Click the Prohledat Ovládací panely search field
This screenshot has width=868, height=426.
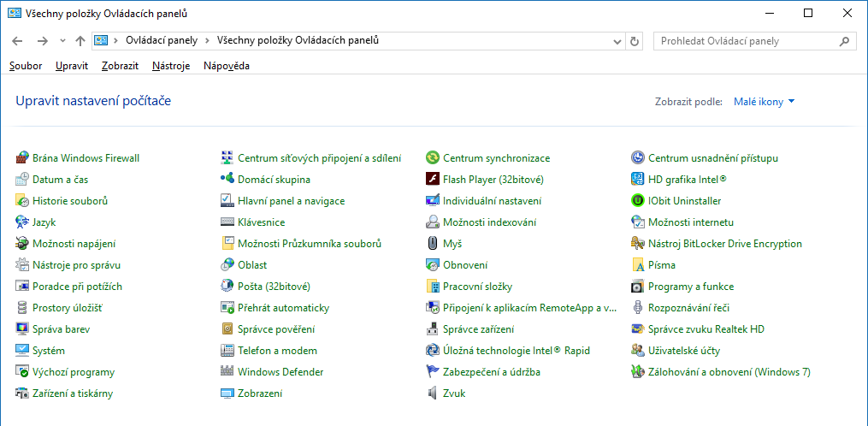click(x=744, y=41)
